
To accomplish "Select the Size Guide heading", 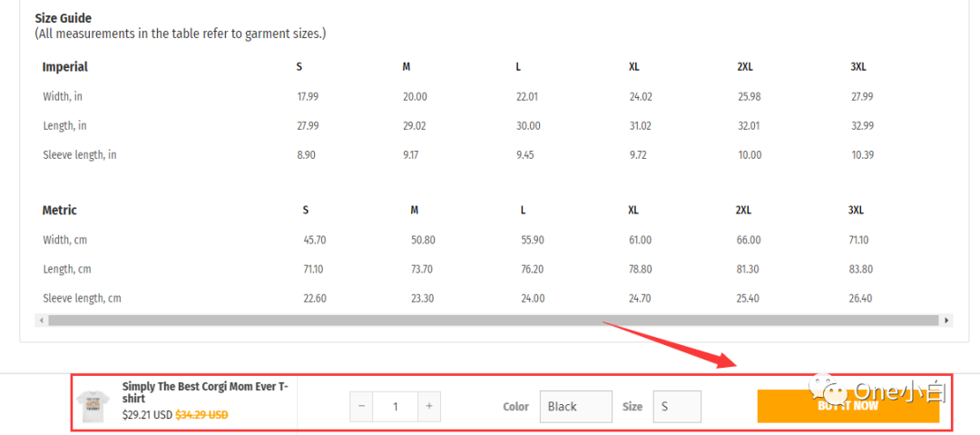I will tap(64, 19).
